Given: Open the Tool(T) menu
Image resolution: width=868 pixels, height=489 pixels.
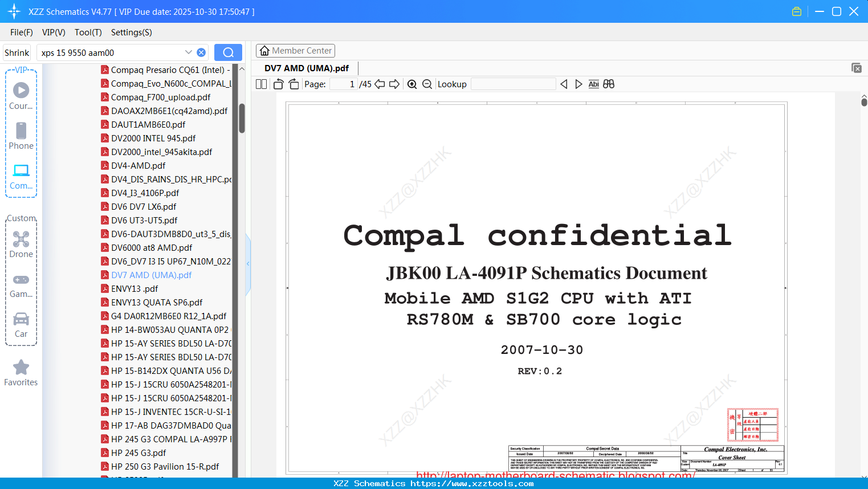Looking at the screenshot, I should pyautogui.click(x=88, y=32).
